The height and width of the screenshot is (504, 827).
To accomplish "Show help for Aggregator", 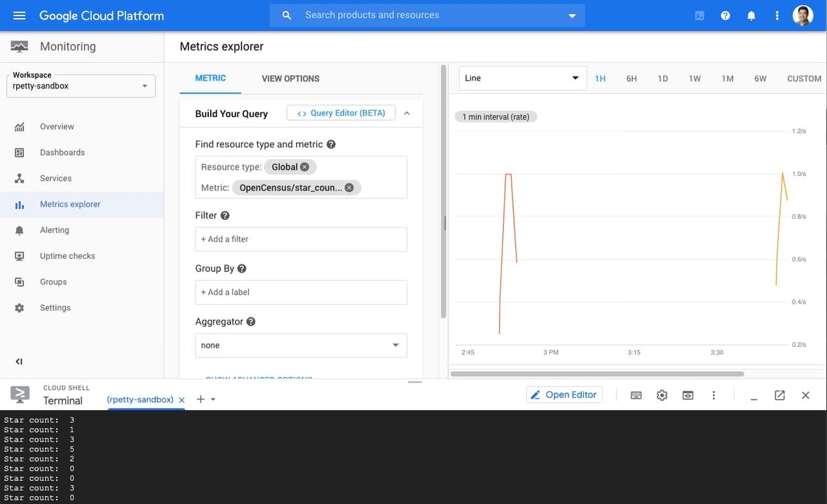I will pos(251,322).
